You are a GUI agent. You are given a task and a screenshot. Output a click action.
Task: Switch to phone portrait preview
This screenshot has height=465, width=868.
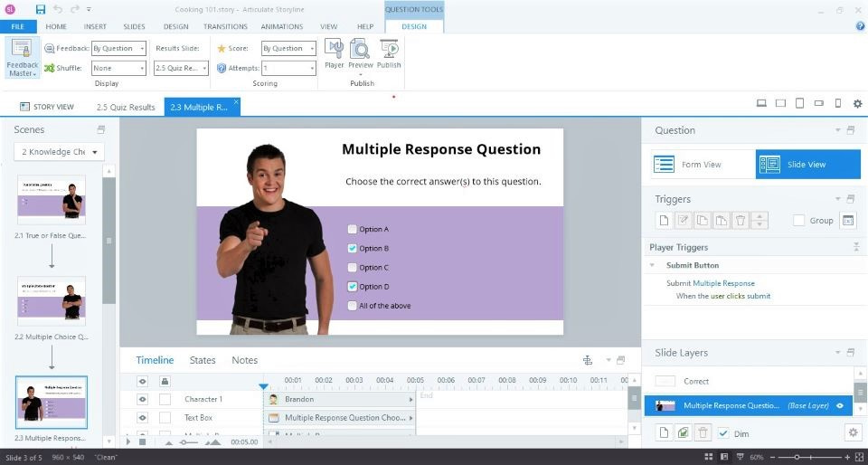coord(837,103)
